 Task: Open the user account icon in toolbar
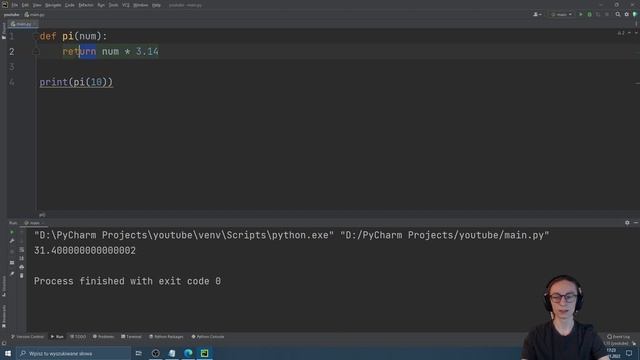coord(537,14)
